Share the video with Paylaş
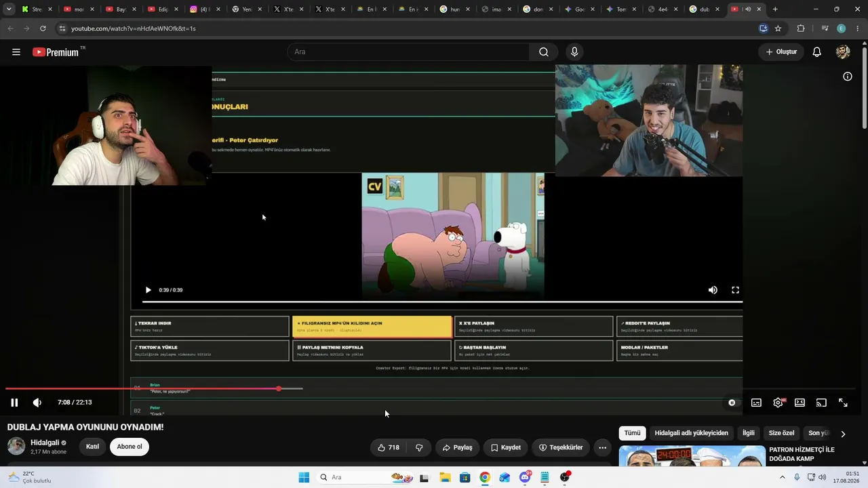 tap(457, 447)
